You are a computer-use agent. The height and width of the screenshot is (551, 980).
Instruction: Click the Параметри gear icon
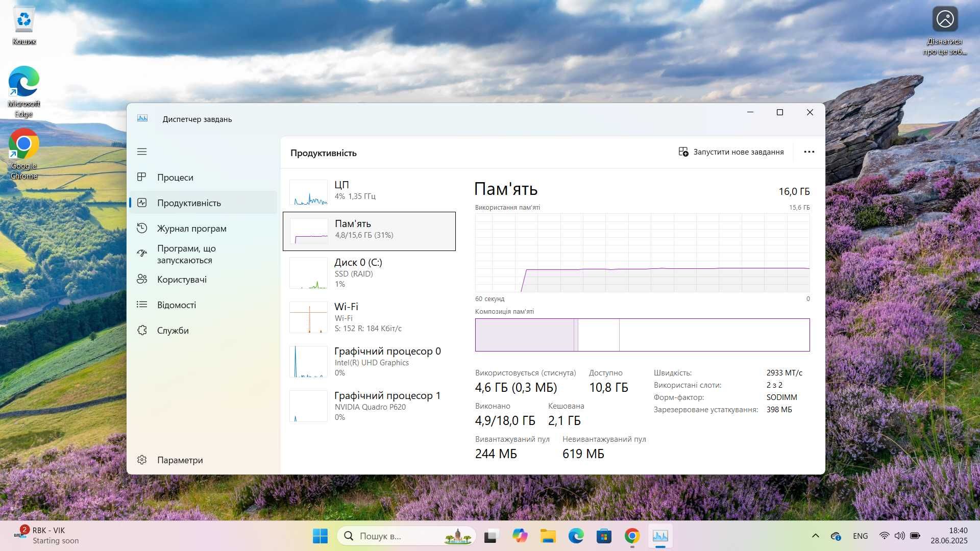tap(142, 460)
